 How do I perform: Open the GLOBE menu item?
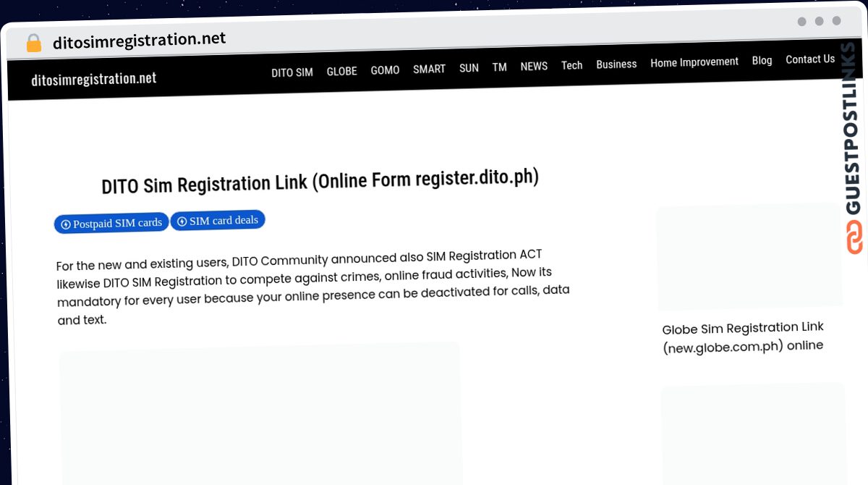click(x=341, y=71)
